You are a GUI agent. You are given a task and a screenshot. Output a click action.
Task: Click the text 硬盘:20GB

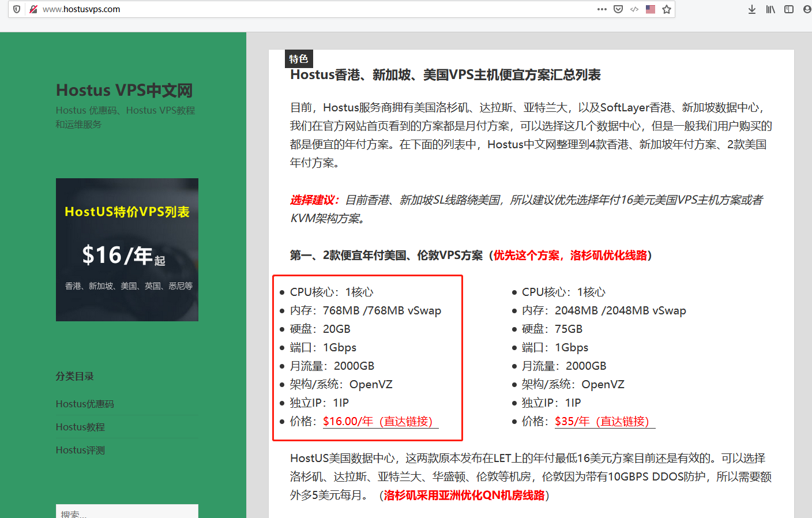pyautogui.click(x=320, y=329)
